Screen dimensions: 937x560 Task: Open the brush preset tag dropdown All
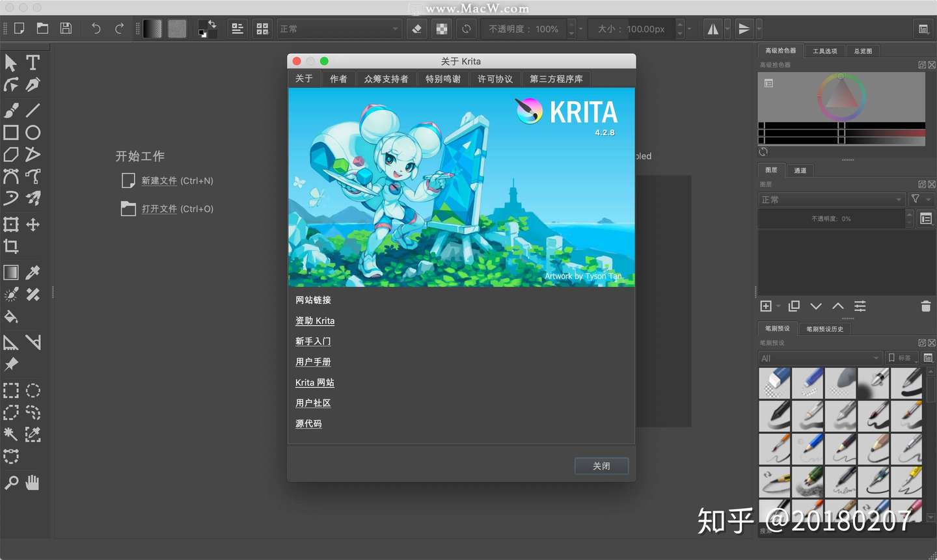pos(821,358)
